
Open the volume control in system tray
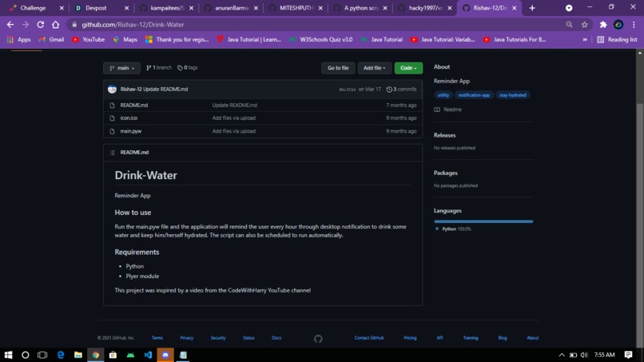click(x=584, y=355)
